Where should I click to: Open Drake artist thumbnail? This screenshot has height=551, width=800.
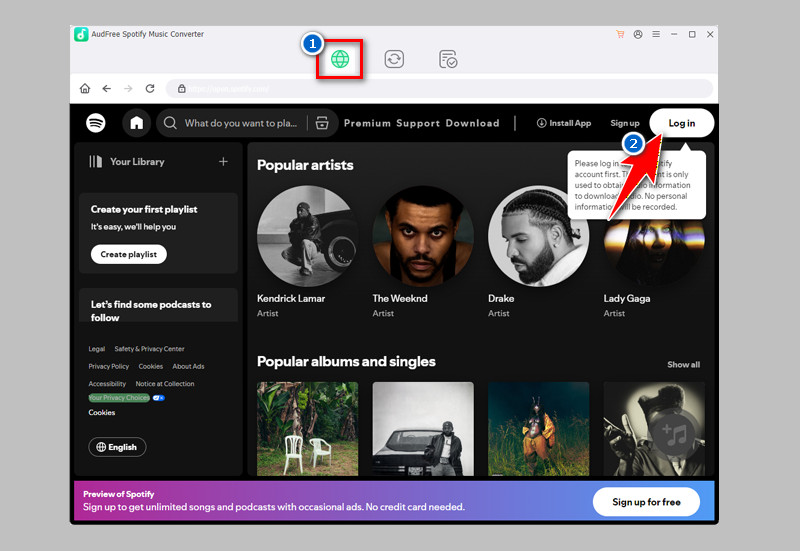coord(539,236)
